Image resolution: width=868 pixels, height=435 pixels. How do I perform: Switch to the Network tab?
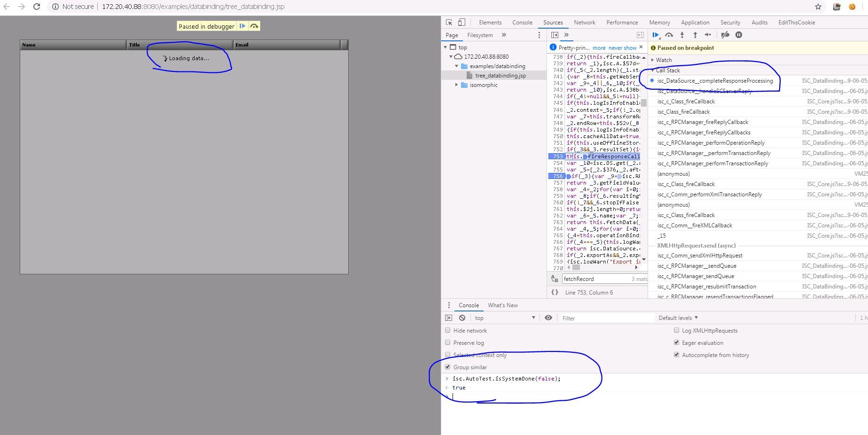(x=584, y=23)
